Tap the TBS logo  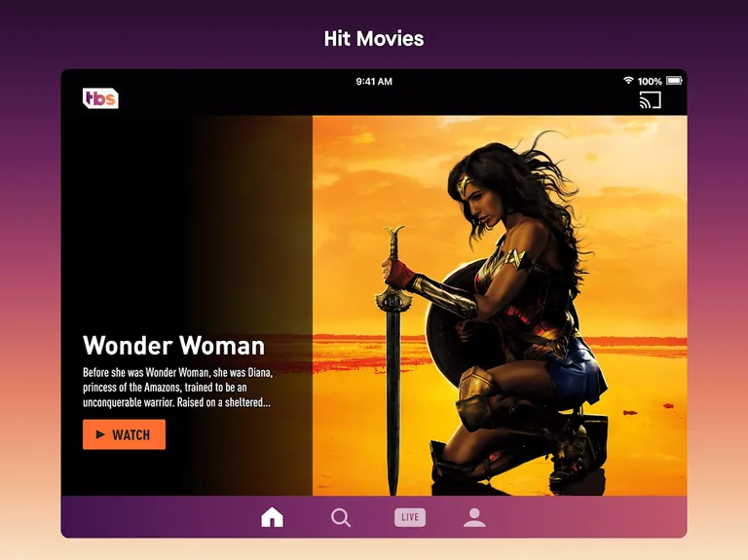100,98
